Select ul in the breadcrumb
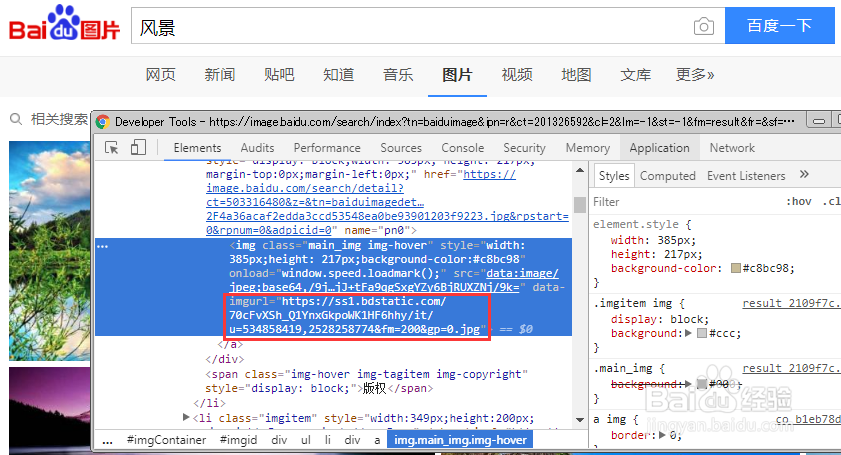This screenshot has width=841, height=455. click(x=306, y=441)
